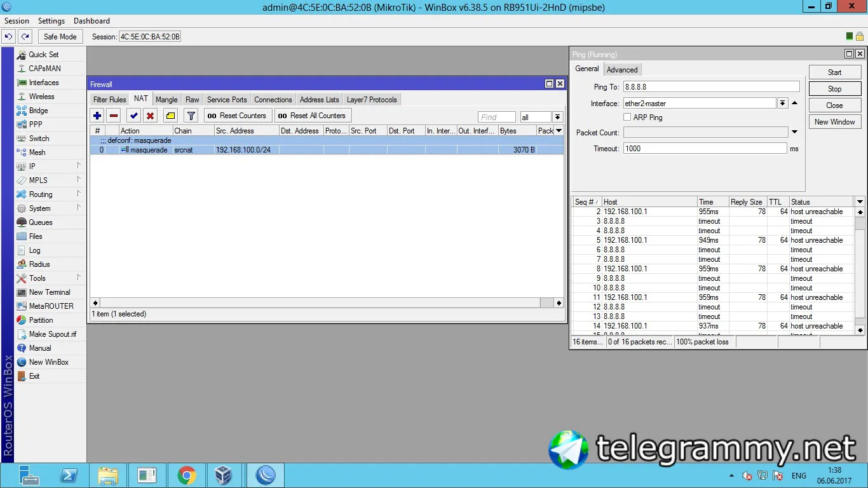Click the Reset Counters button
The image size is (868, 488).
tap(238, 116)
